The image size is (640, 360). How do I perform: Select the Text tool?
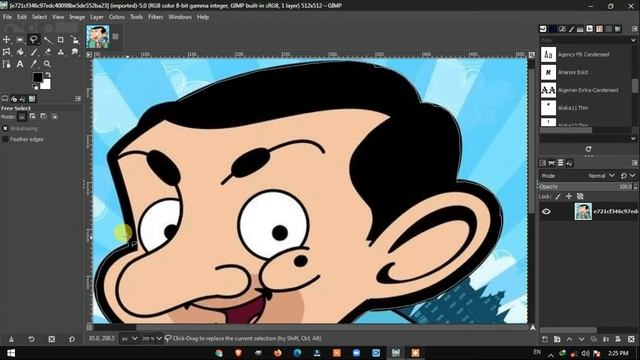(20, 64)
